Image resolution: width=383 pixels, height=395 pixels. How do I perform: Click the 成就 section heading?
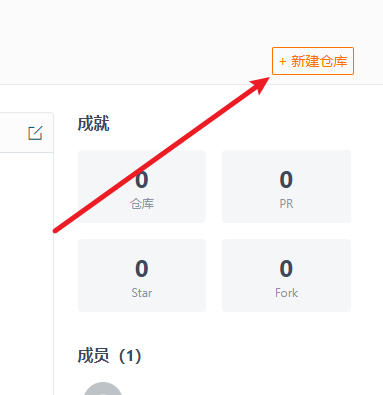point(93,124)
